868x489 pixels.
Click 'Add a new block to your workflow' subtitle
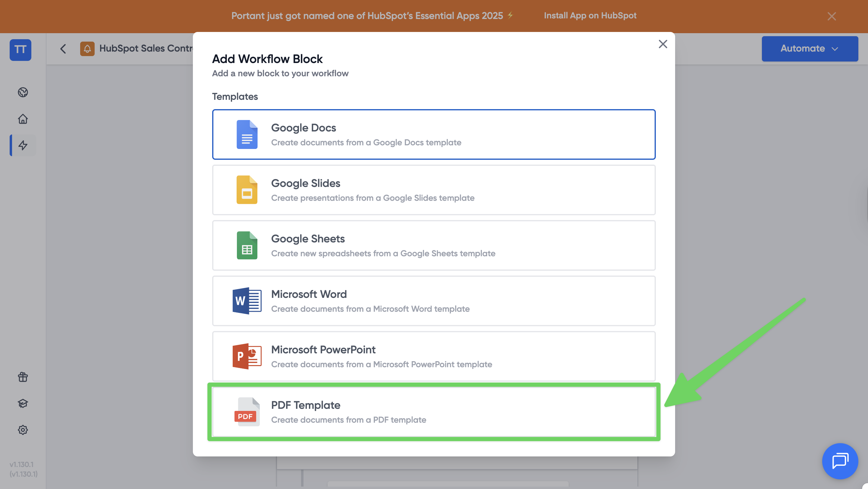[280, 74]
